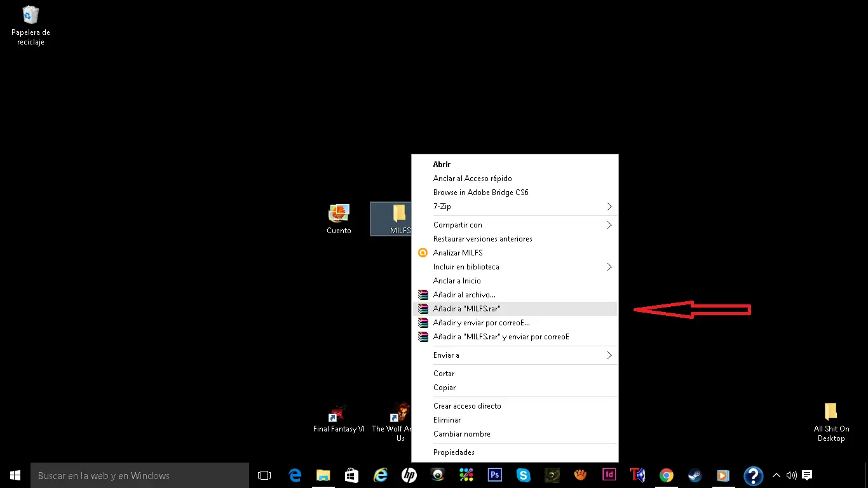Click the Avast icon beside Analizar MILFS
Image resolution: width=868 pixels, height=488 pixels.
[423, 252]
